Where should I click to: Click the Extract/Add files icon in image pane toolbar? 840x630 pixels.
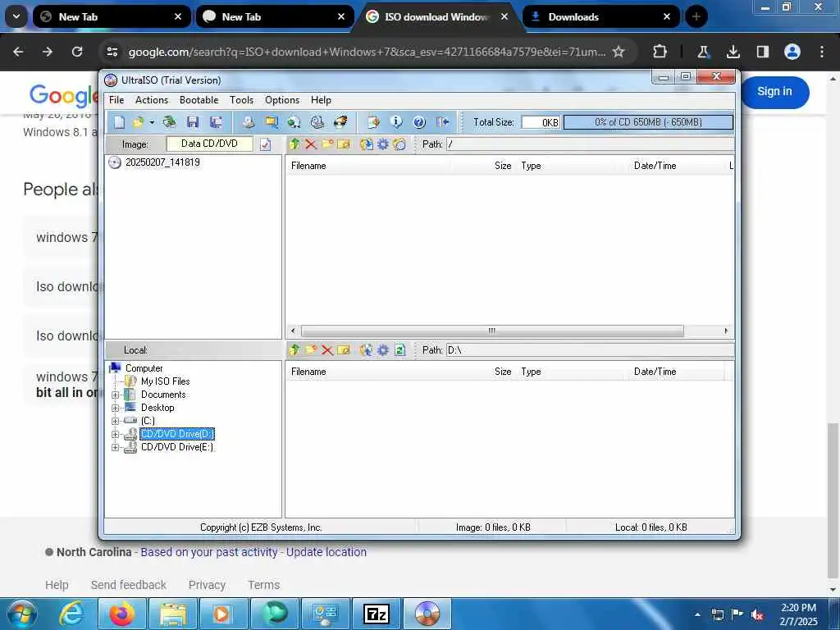[367, 144]
